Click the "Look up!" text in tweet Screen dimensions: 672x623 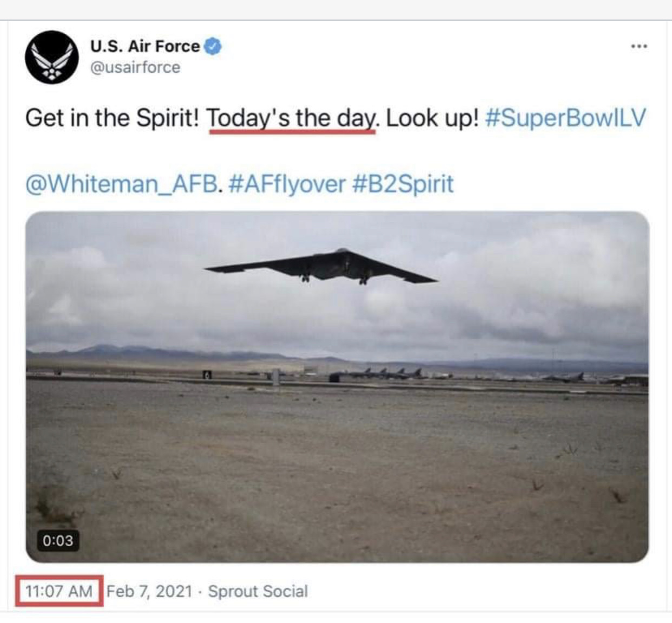pos(432,118)
